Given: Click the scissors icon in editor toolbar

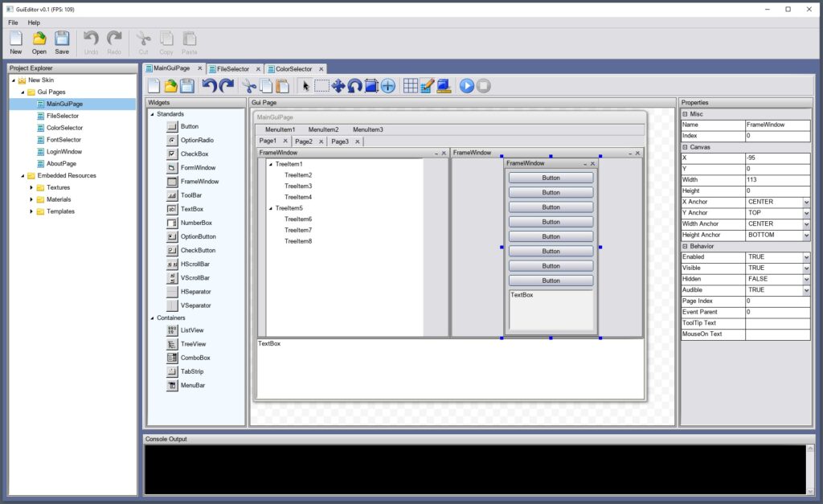Looking at the screenshot, I should pyautogui.click(x=249, y=85).
